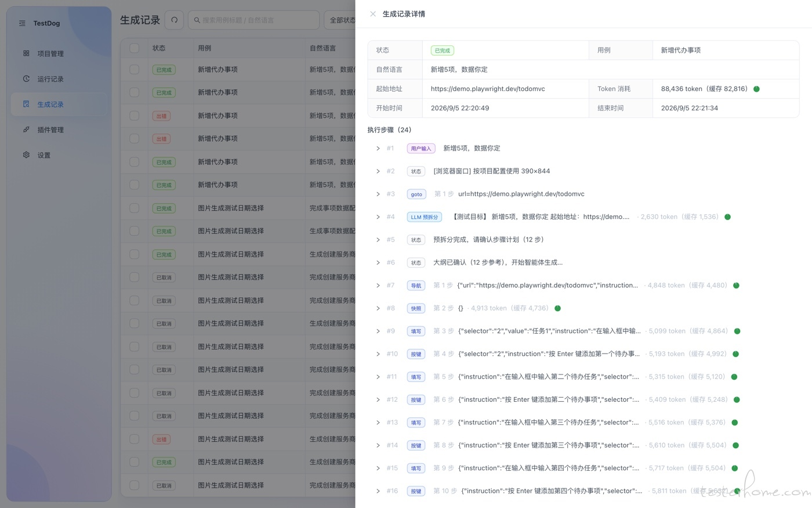Click the TestDog title in the sidebar

point(46,23)
